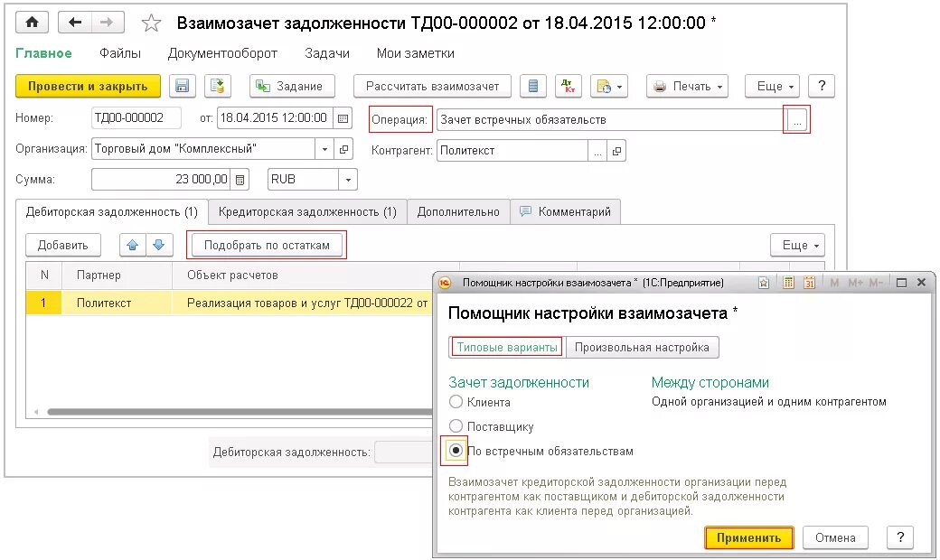Screen dimensions: 940x560
Task: Navigate forward with the right arrow
Action: (108, 23)
